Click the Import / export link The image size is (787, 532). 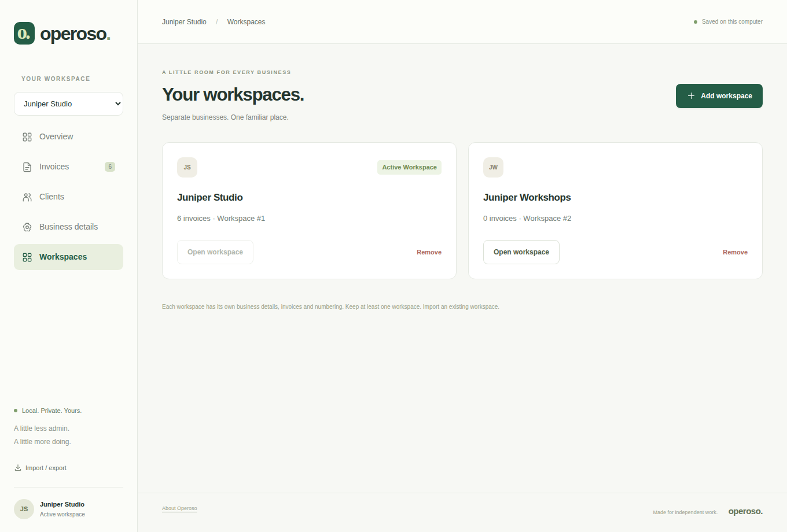pos(41,468)
